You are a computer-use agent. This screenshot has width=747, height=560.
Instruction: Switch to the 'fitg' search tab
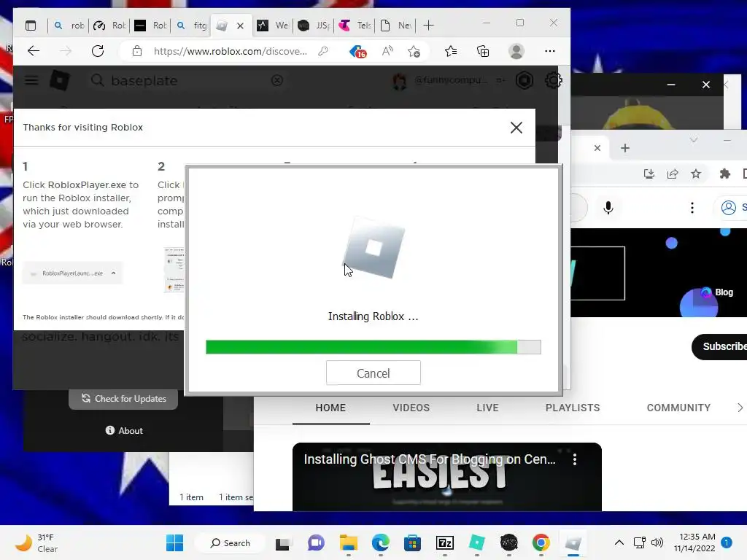191,26
